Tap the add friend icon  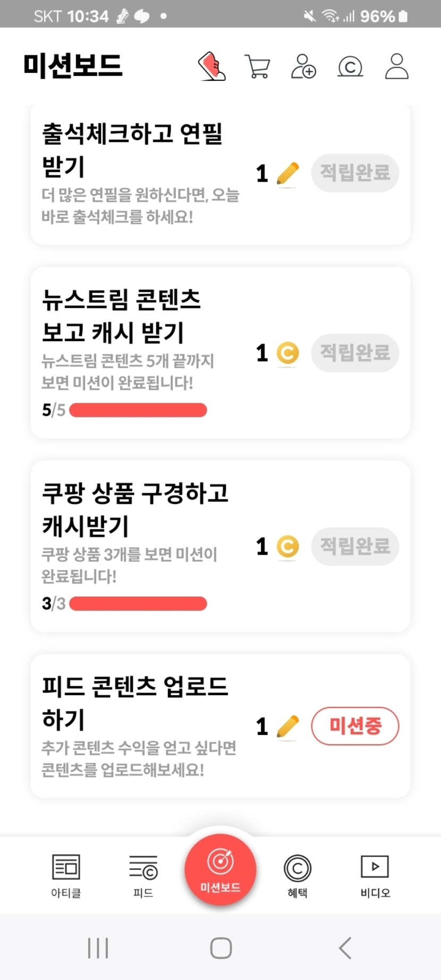pyautogui.click(x=303, y=67)
